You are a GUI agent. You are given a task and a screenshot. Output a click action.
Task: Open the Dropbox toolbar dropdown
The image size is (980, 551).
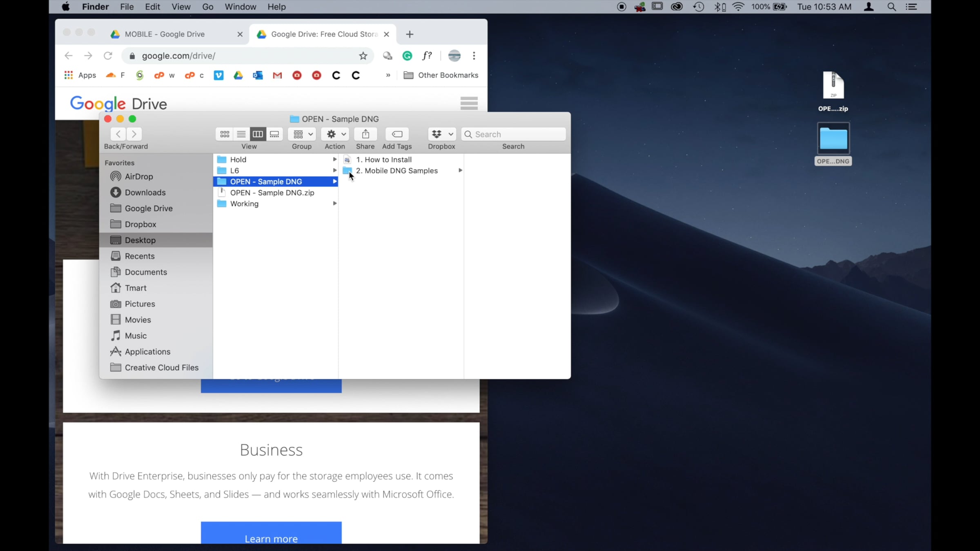click(x=442, y=134)
